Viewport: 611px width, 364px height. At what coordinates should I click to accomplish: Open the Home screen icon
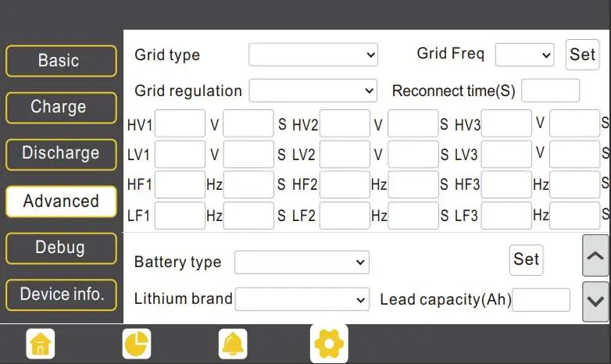click(x=41, y=344)
